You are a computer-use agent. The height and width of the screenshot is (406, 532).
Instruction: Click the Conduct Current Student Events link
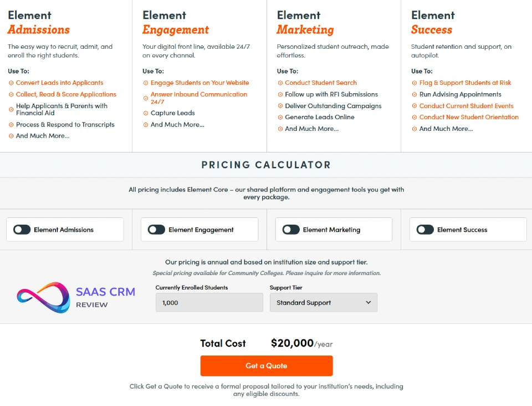tap(466, 106)
